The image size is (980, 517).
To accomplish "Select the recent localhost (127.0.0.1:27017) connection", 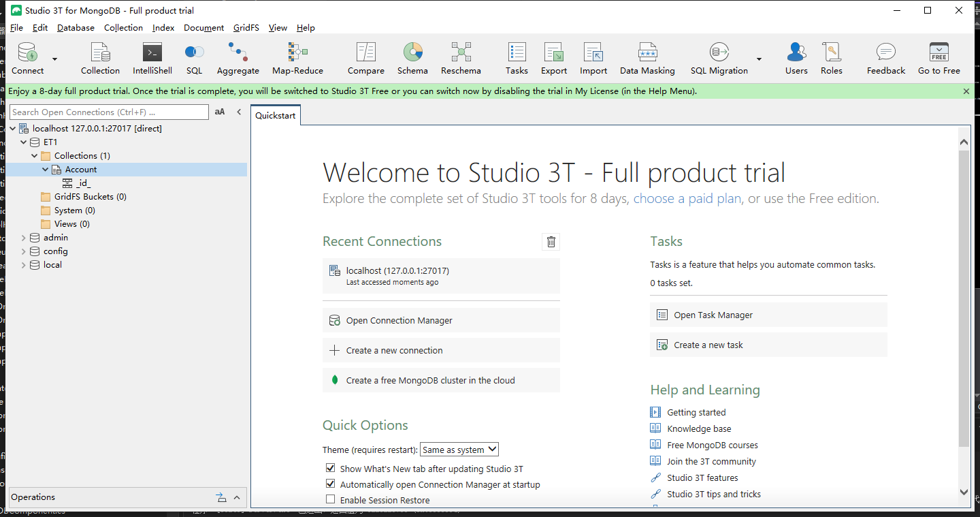I will pyautogui.click(x=441, y=276).
